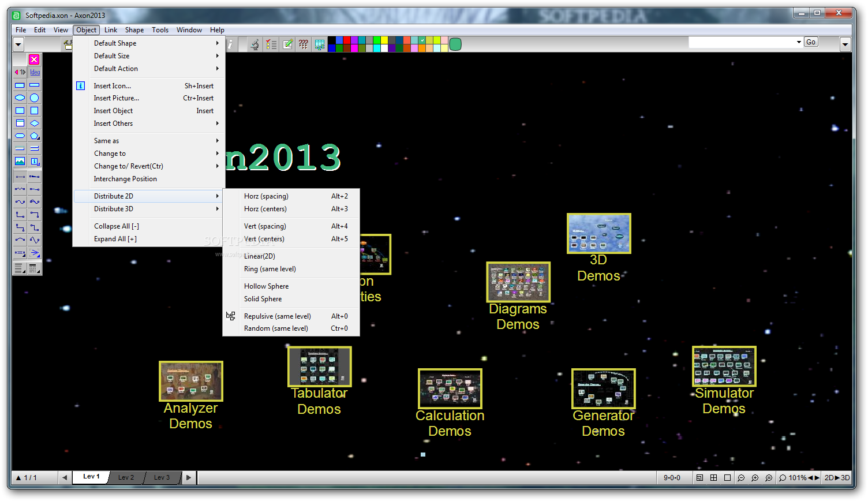Screen dimensions: 868x501
Task: Click the diagram table toolbar icon
Action: pyautogui.click(x=320, y=44)
